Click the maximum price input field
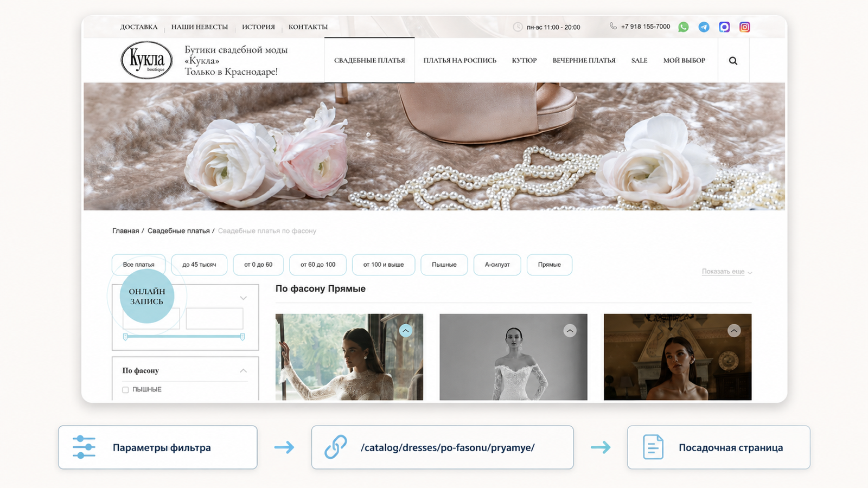 (x=214, y=318)
